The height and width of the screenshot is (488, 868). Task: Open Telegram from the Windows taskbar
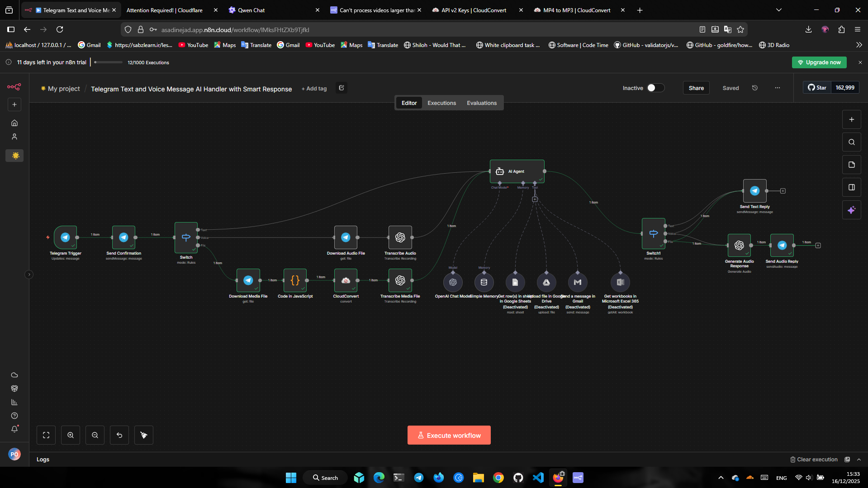419,478
